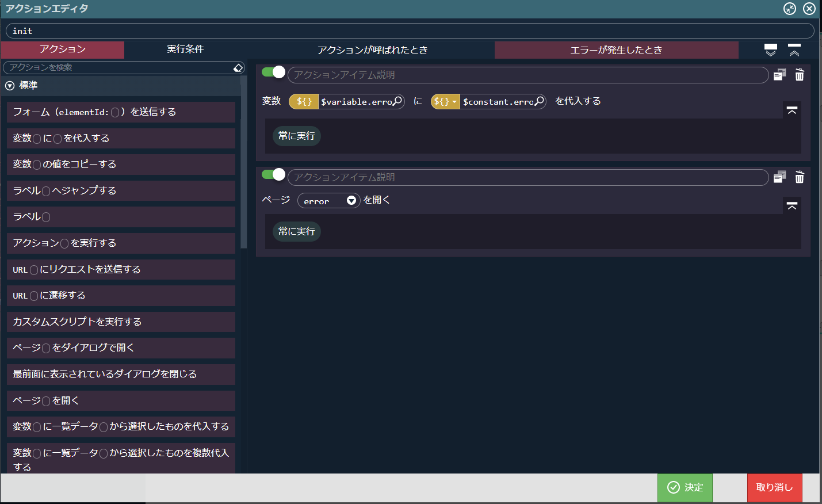This screenshot has width=822, height=504.
Task: Switch to the アクション tab
Action: tap(62, 49)
